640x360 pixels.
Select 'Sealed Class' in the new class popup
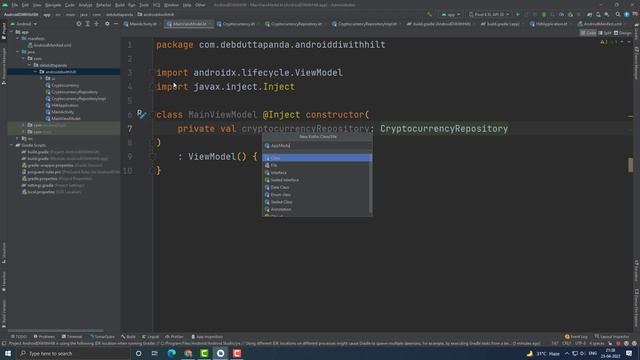[317, 202]
